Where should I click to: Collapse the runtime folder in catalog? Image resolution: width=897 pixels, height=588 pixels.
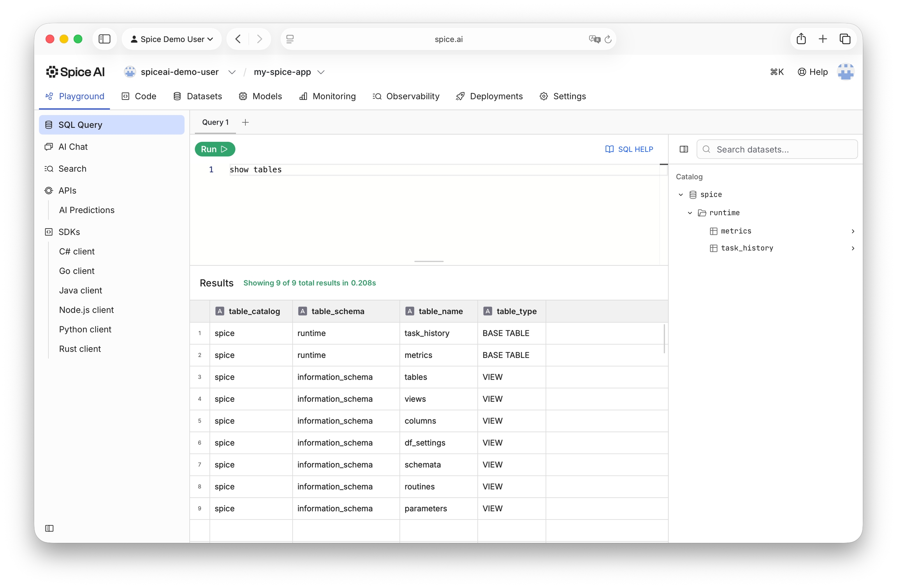pyautogui.click(x=690, y=213)
